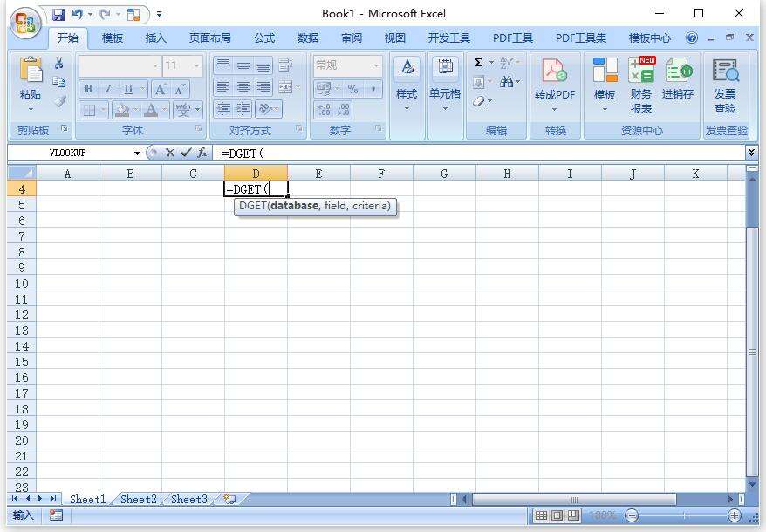Open the 发票查验 invoice check icon
Viewport: 766px width, 532px height.
tap(726, 70)
